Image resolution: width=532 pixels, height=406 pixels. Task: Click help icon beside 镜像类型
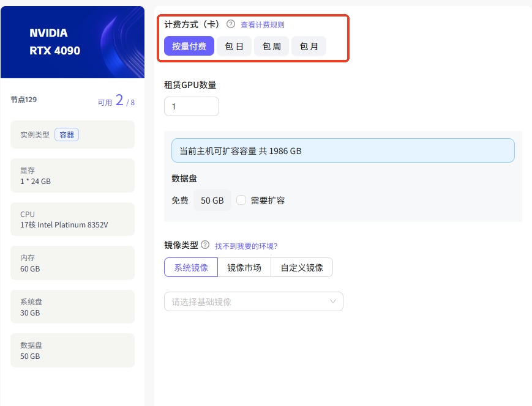point(205,245)
